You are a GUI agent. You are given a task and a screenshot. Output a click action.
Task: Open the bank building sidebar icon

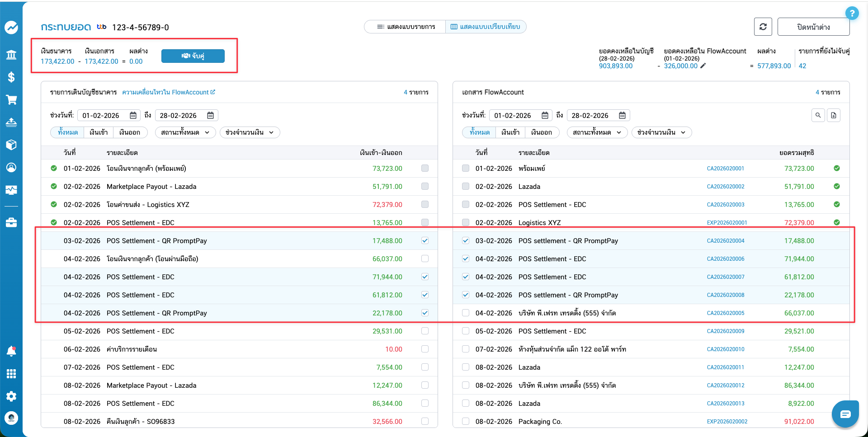click(x=11, y=55)
